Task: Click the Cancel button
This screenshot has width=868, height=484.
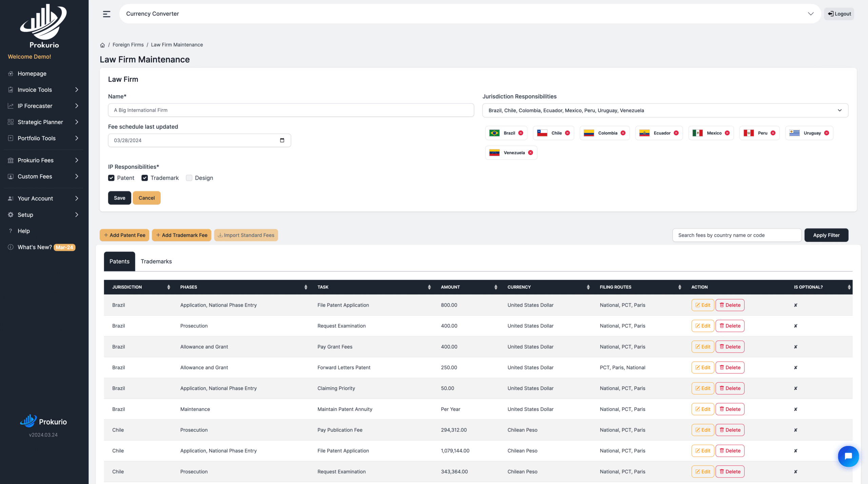Action: click(x=146, y=198)
